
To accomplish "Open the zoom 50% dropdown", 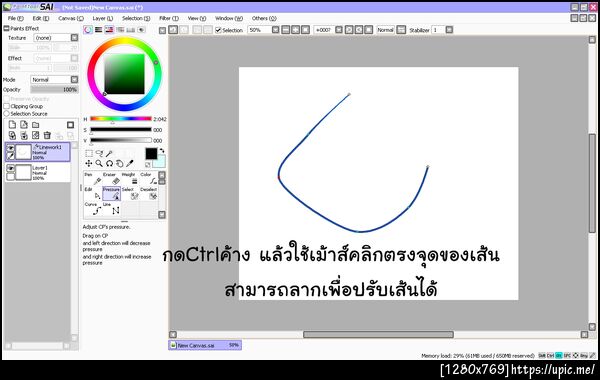I will click(276, 29).
